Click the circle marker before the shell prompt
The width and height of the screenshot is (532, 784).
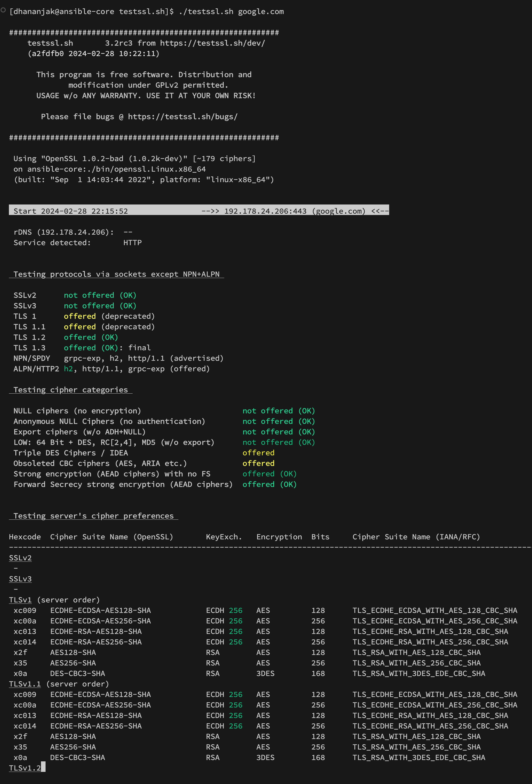[3, 10]
